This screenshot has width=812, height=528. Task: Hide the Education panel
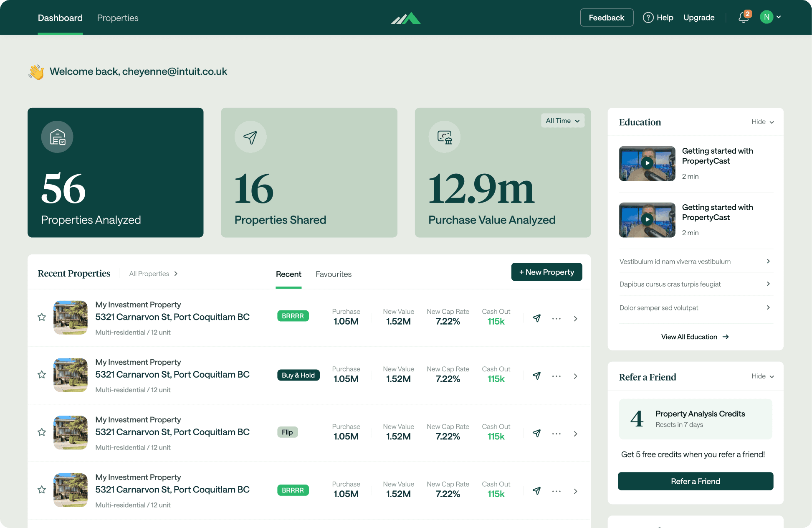pyautogui.click(x=763, y=122)
